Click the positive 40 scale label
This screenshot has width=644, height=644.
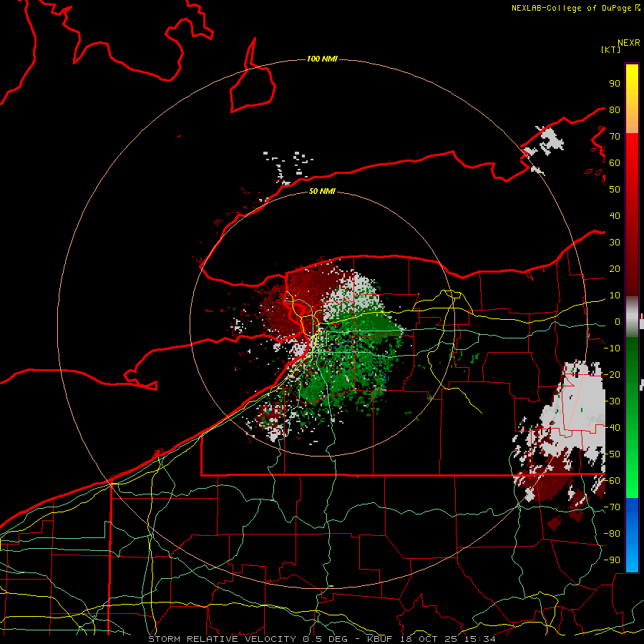click(615, 215)
